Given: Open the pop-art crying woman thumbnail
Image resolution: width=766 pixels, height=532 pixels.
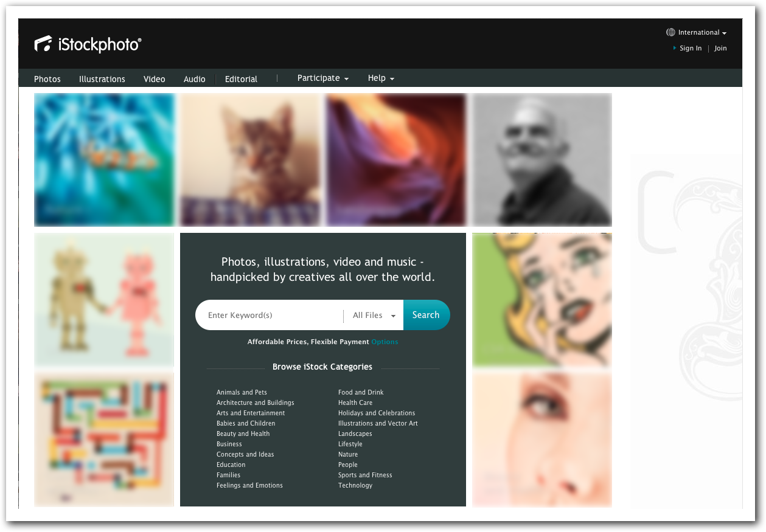Looking at the screenshot, I should 542,300.
